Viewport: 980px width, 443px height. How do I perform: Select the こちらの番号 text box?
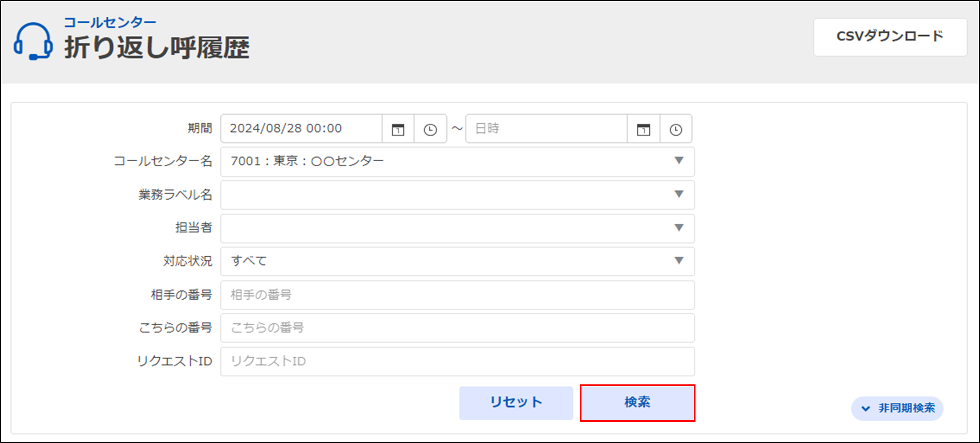click(x=457, y=328)
